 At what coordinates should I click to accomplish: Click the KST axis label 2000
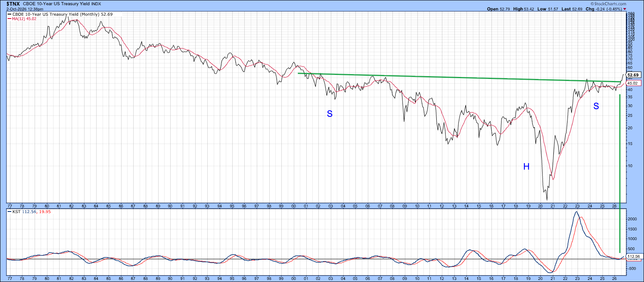(x=632, y=219)
